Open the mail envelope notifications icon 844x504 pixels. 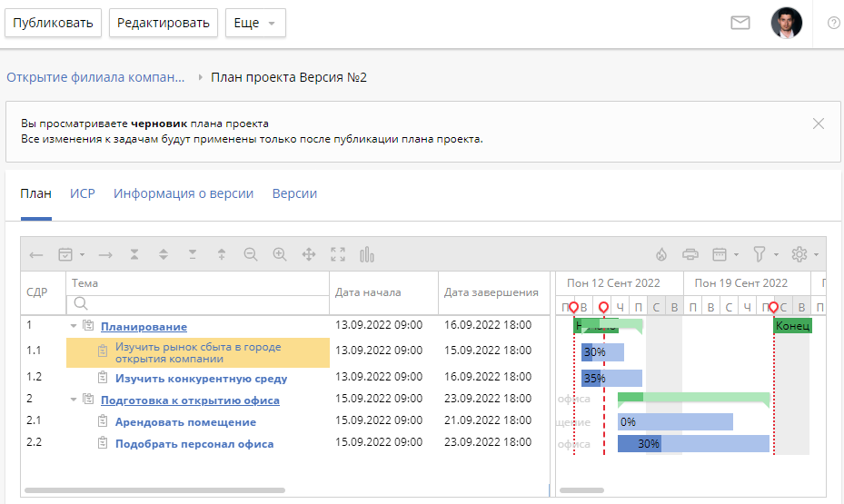coord(740,23)
